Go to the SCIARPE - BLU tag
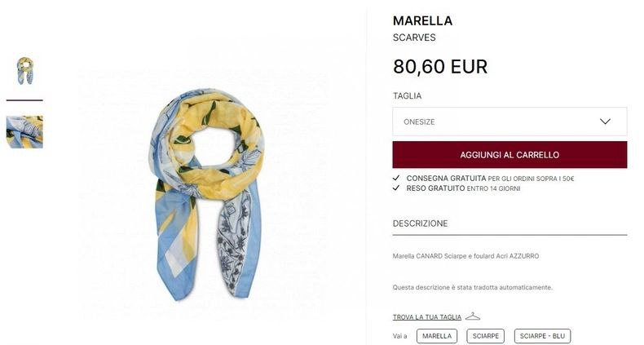 click(x=542, y=336)
